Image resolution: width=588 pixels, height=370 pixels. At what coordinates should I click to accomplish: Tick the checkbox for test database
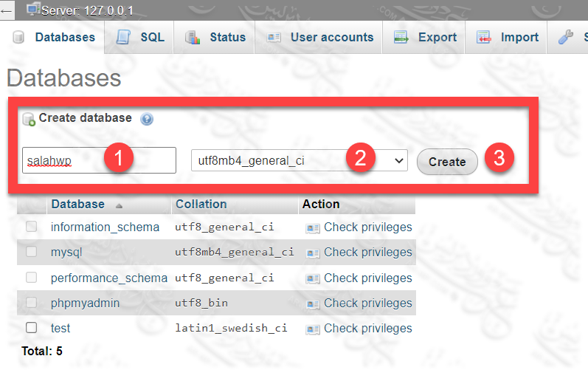coord(32,328)
